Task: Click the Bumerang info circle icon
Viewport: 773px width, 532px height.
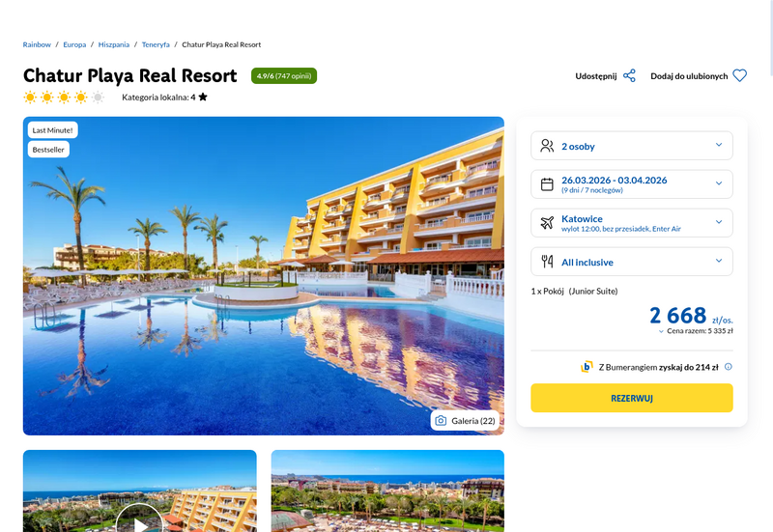Action: click(729, 367)
